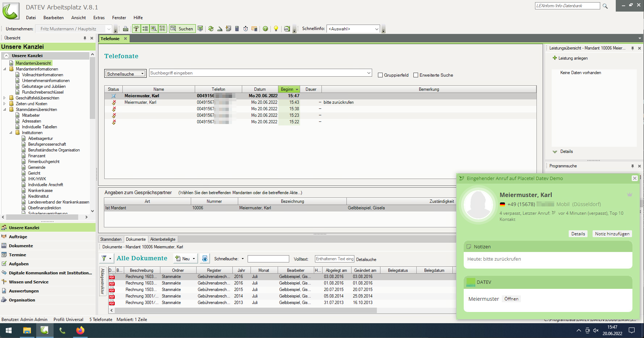Open the calculator from the toolbar
This screenshot has width=644, height=338.
tap(237, 29)
